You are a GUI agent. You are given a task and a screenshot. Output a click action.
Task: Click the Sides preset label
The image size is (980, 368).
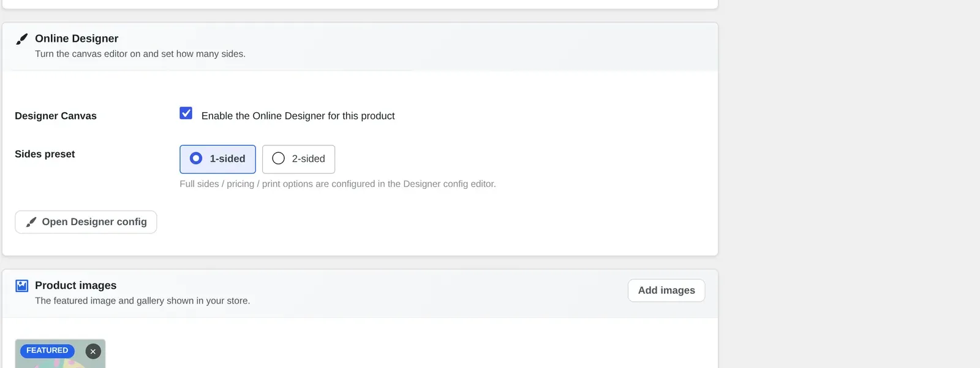[x=45, y=154]
